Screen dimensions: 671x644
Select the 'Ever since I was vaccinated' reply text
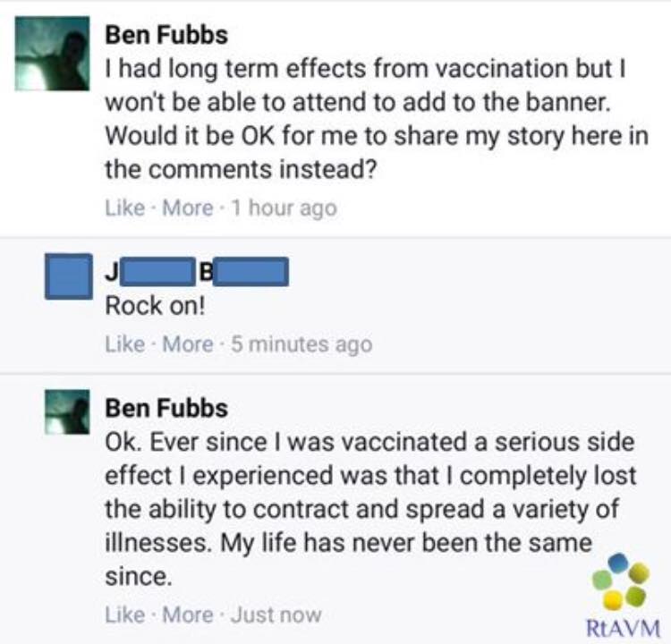370,508
